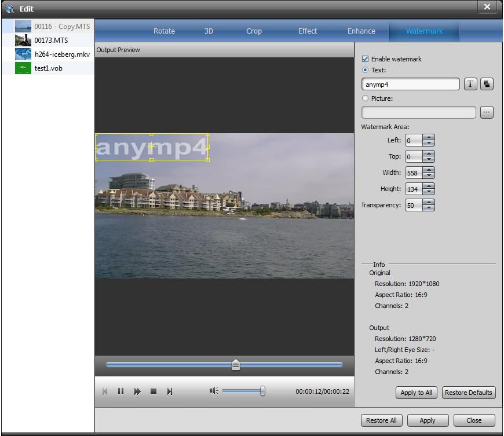Fast forward the preview video
Screen dimensions: 504x436
pyautogui.click(x=137, y=391)
